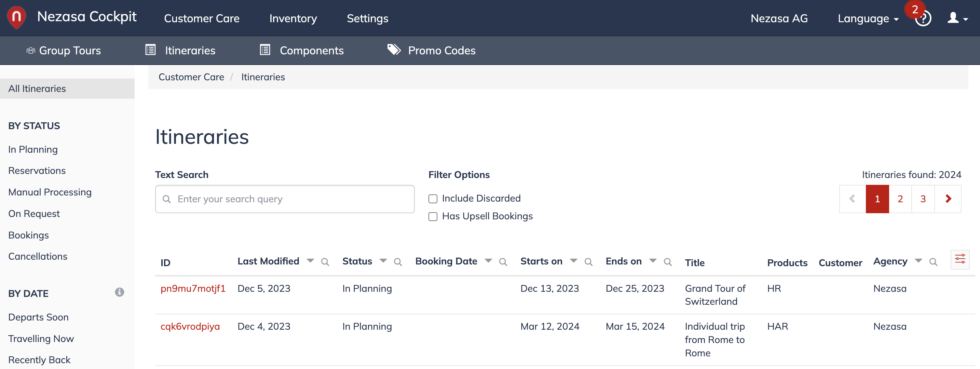
Task: Select current page 1 button
Action: (x=877, y=199)
